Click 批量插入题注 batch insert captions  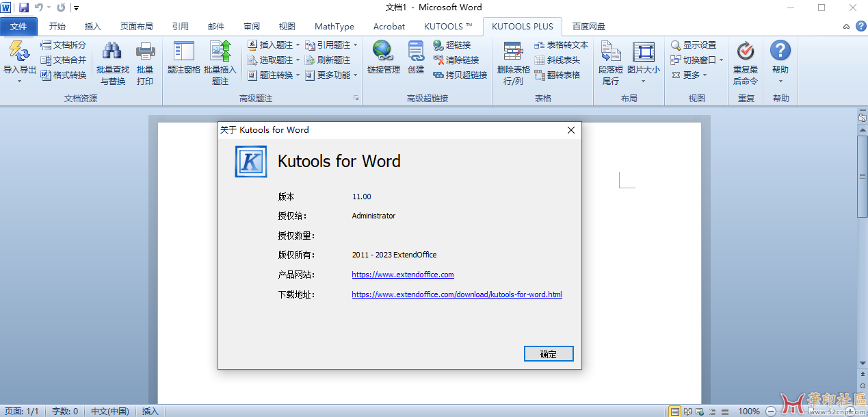pyautogui.click(x=220, y=63)
